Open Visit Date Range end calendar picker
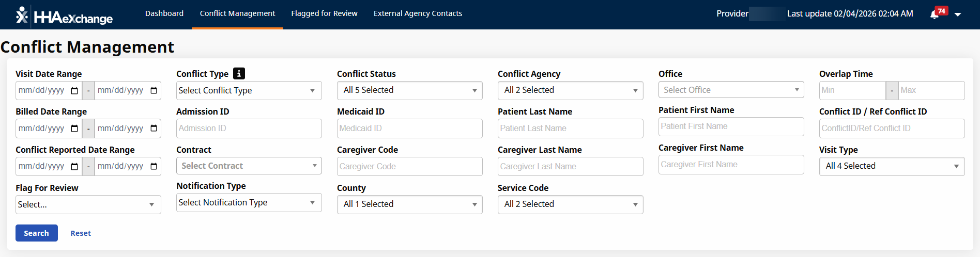 (x=154, y=91)
